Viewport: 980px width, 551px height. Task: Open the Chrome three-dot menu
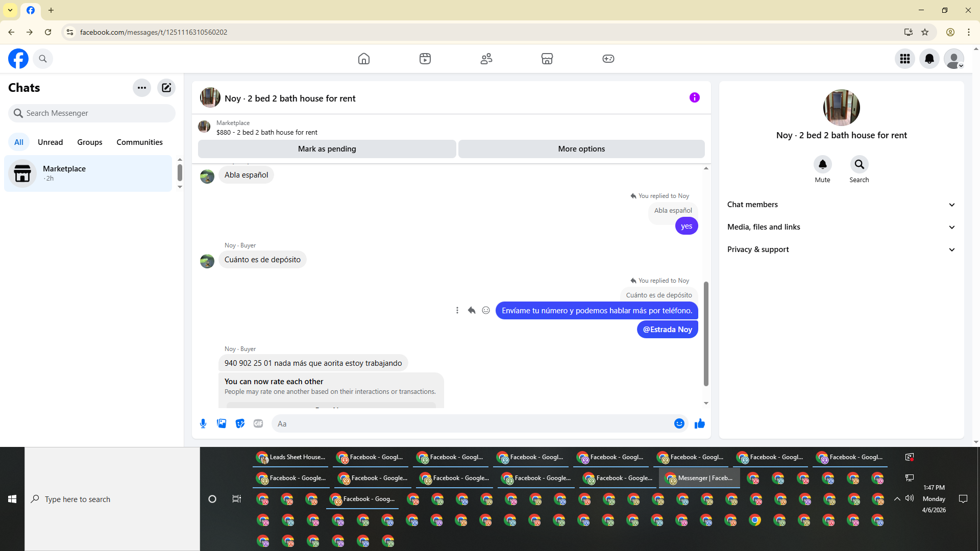point(969,32)
